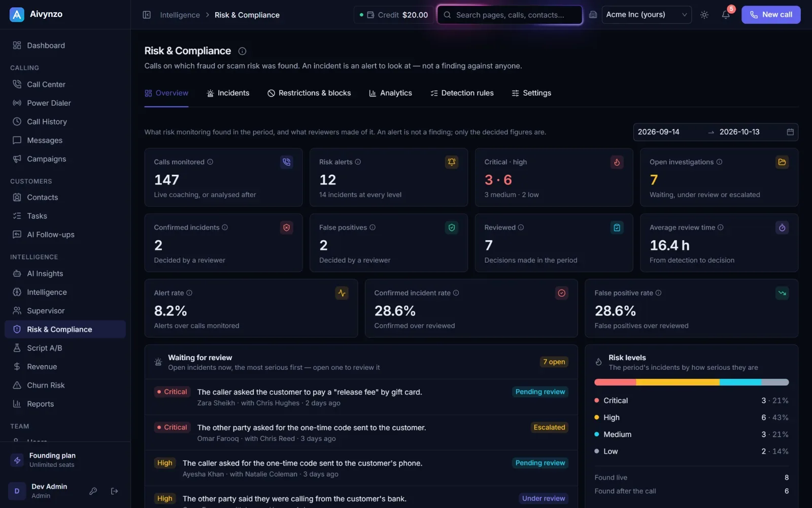The height and width of the screenshot is (508, 812).
Task: Click the Critical row in Risk levels
Action: pos(691,401)
